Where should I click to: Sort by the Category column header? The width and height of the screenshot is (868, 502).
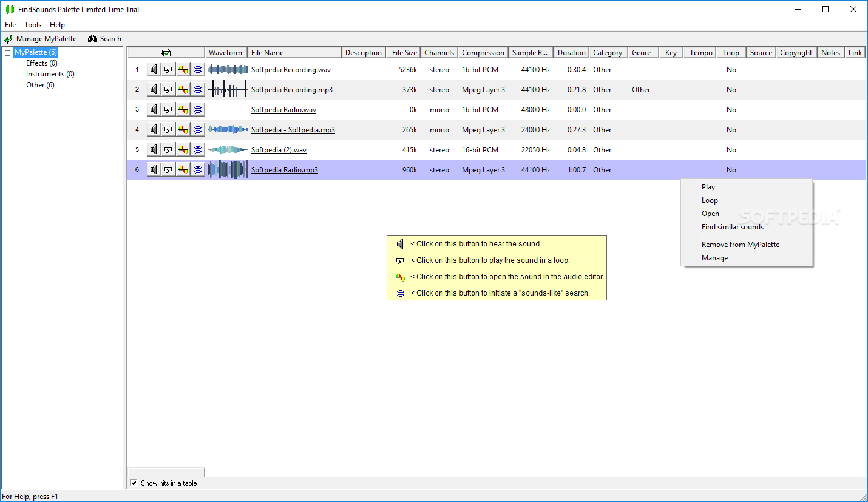click(608, 53)
